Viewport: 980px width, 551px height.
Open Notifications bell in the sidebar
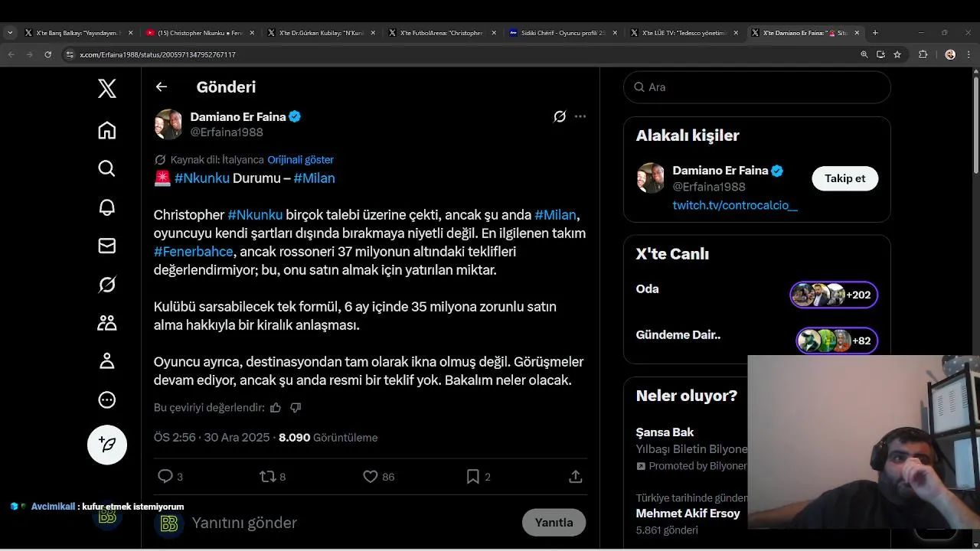[106, 207]
